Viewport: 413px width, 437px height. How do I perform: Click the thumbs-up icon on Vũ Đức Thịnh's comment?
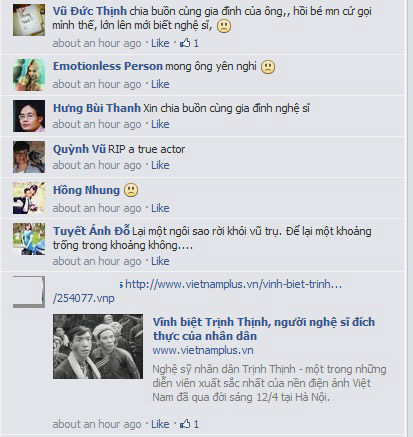click(x=185, y=43)
